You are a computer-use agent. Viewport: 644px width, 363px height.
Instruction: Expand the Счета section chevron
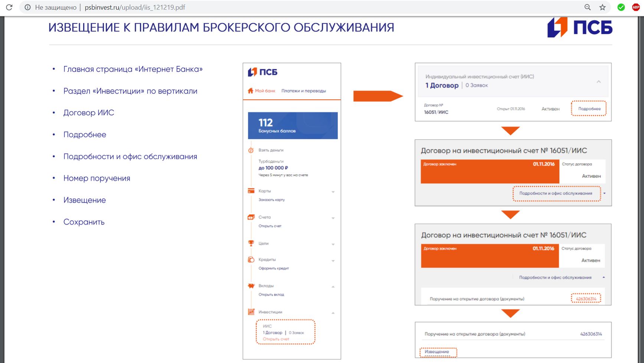click(x=333, y=218)
